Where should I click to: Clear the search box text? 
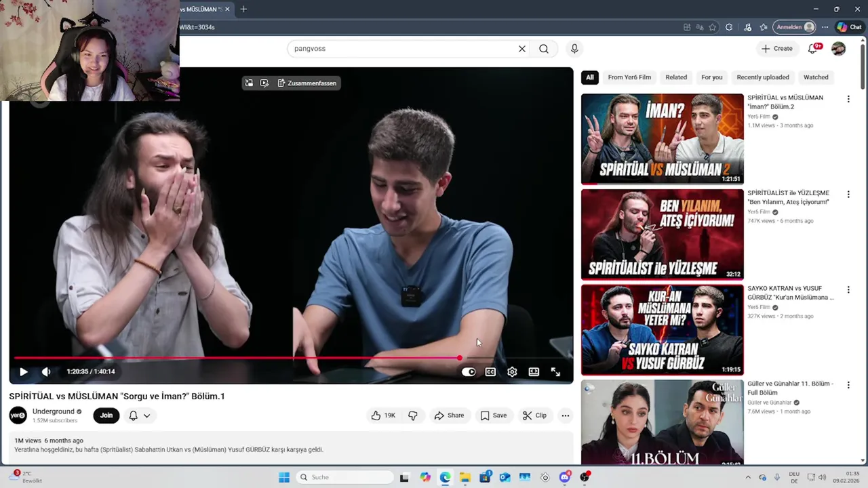click(x=522, y=49)
